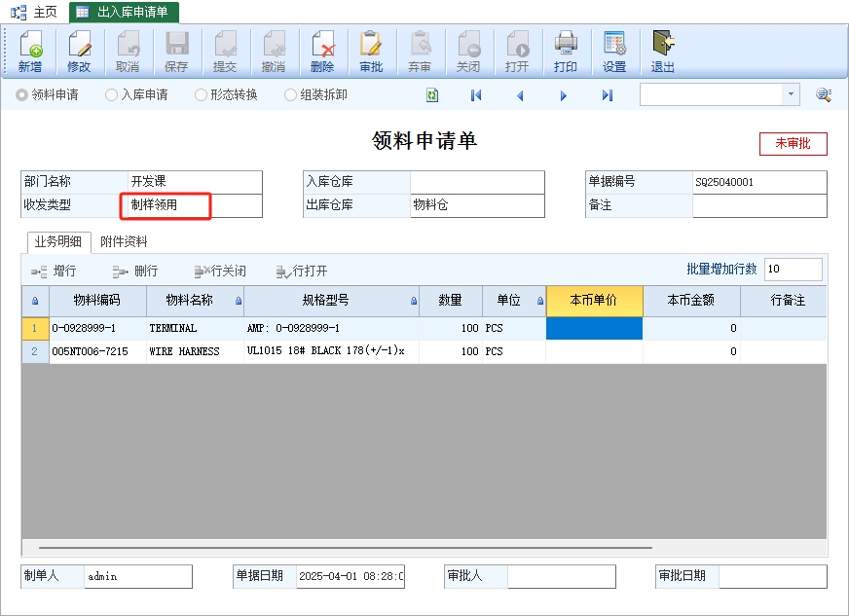Click the 审批 (Approve) toolbar icon
Image resolution: width=849 pixels, height=616 pixels.
coord(372,52)
